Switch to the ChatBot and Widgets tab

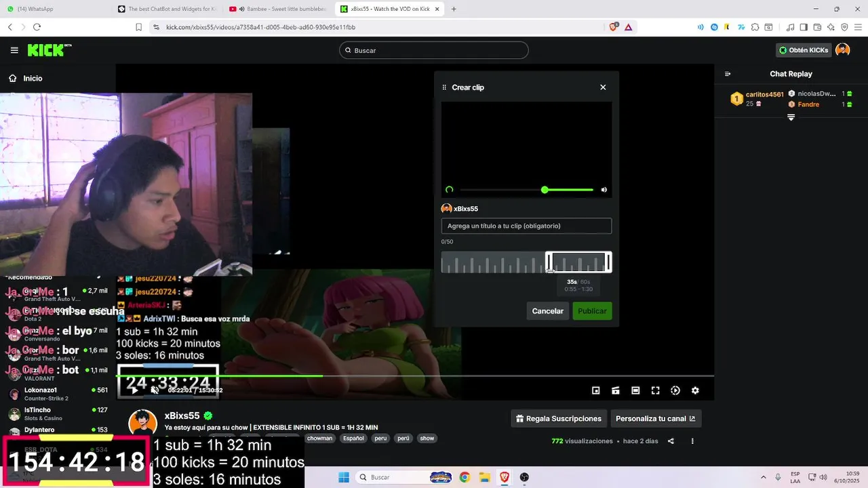(166, 9)
